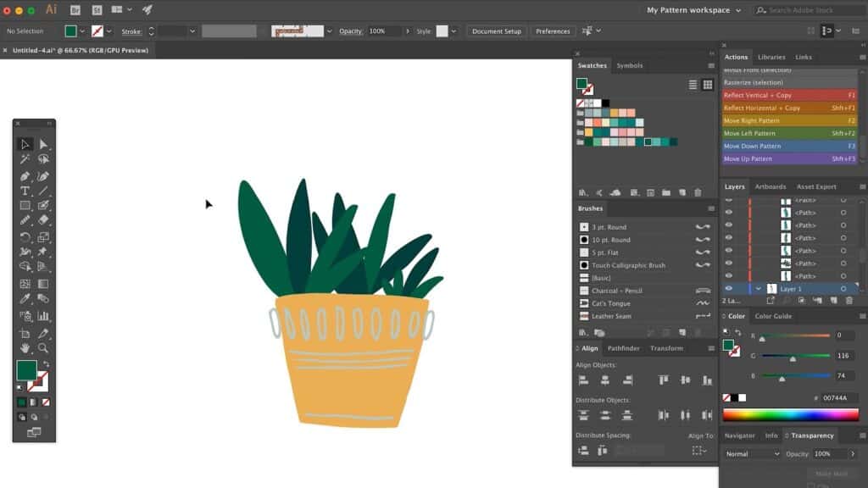
Task: Open the Artboards tab
Action: (x=770, y=186)
